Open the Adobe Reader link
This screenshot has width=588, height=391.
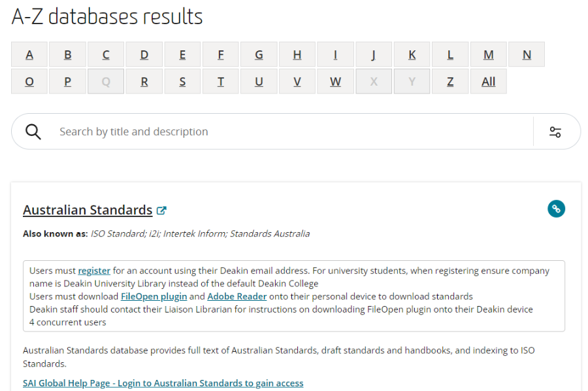[x=237, y=296]
